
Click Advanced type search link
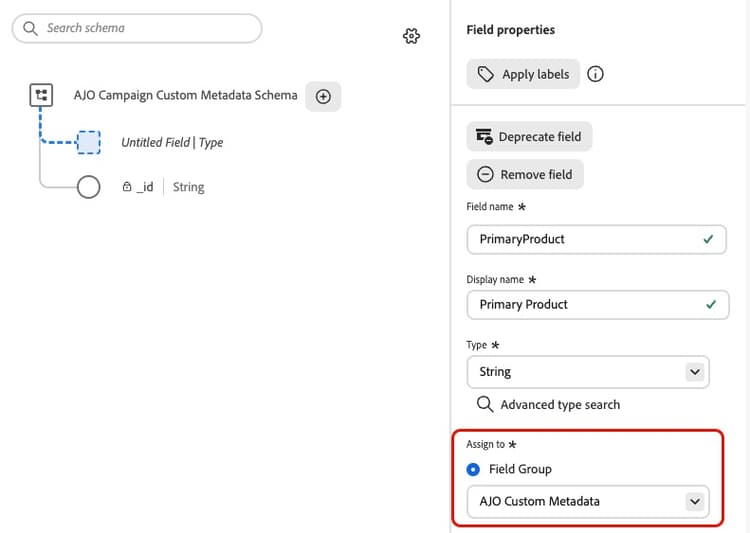(x=560, y=405)
